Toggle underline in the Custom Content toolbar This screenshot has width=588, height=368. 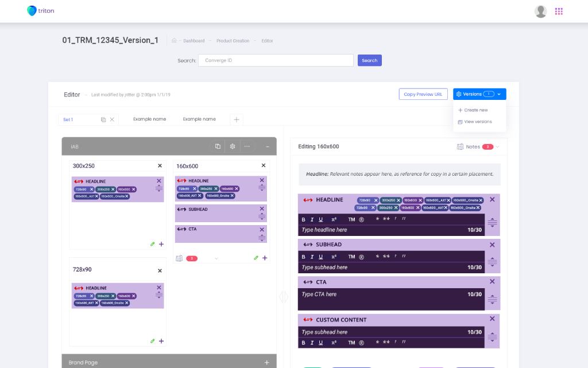(320, 343)
